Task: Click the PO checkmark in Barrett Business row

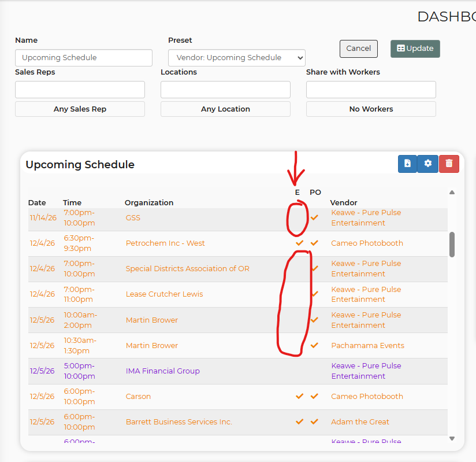Action: 314,422
